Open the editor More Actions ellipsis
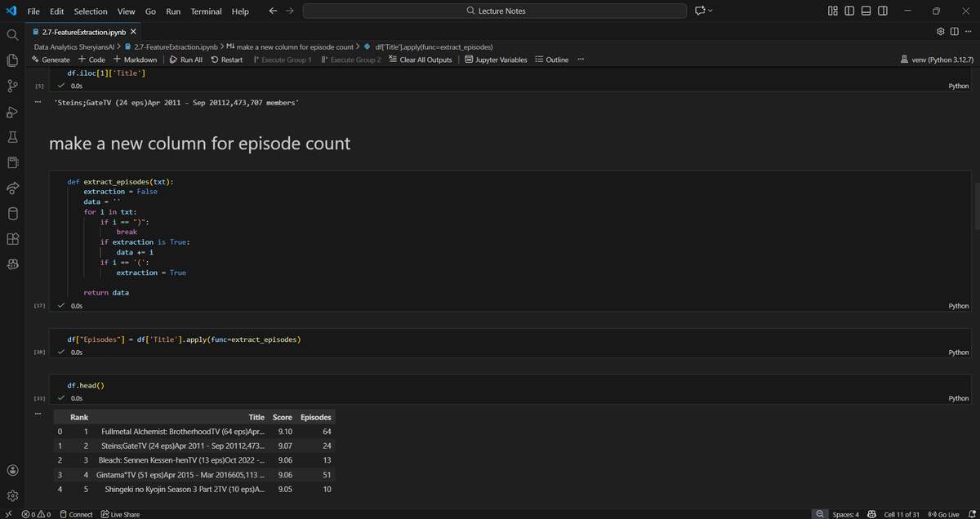The width and height of the screenshot is (980, 519). point(969,31)
